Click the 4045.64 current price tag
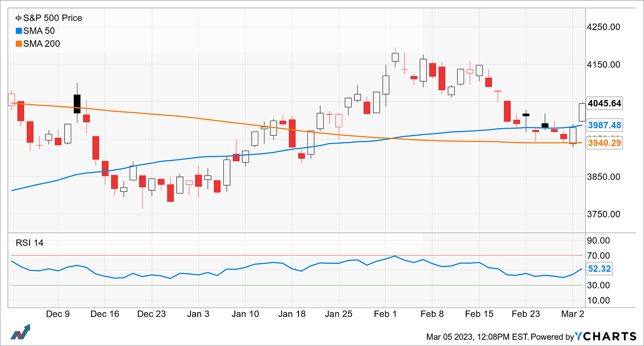The height and width of the screenshot is (346, 644). [x=604, y=103]
